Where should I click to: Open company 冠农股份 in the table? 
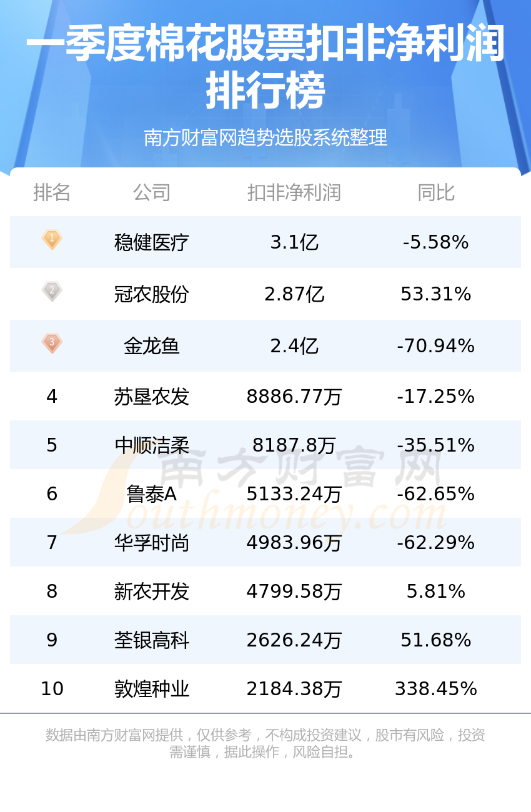pyautogui.click(x=152, y=294)
